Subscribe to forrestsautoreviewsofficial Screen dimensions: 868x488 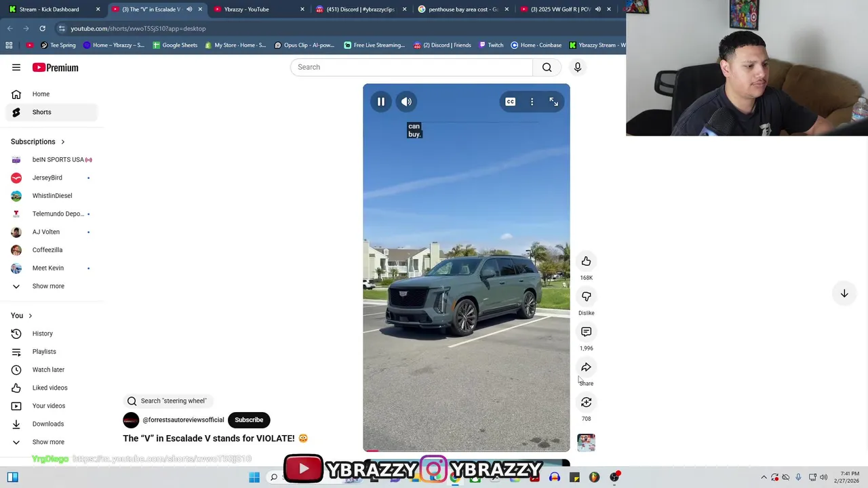pyautogui.click(x=249, y=420)
